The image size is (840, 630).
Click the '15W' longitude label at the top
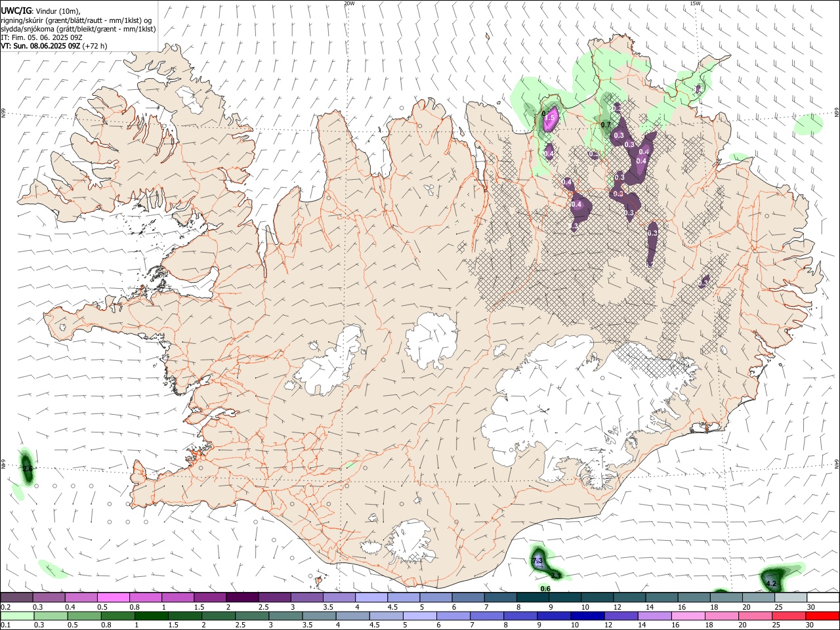[695, 3]
